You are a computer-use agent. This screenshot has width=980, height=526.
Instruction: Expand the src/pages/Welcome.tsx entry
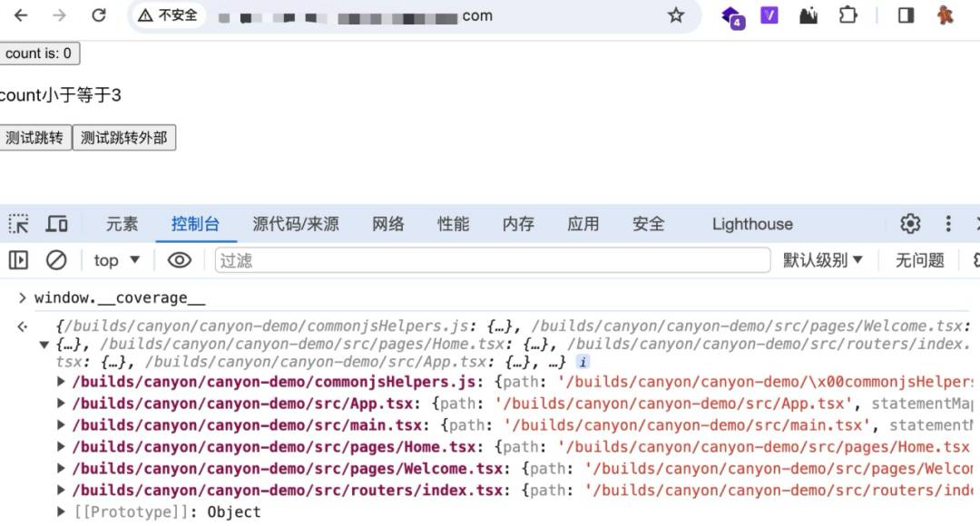point(61,469)
